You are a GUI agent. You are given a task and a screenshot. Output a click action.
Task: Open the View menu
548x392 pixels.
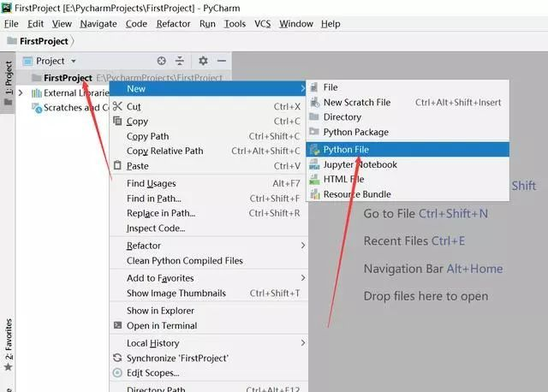(62, 24)
